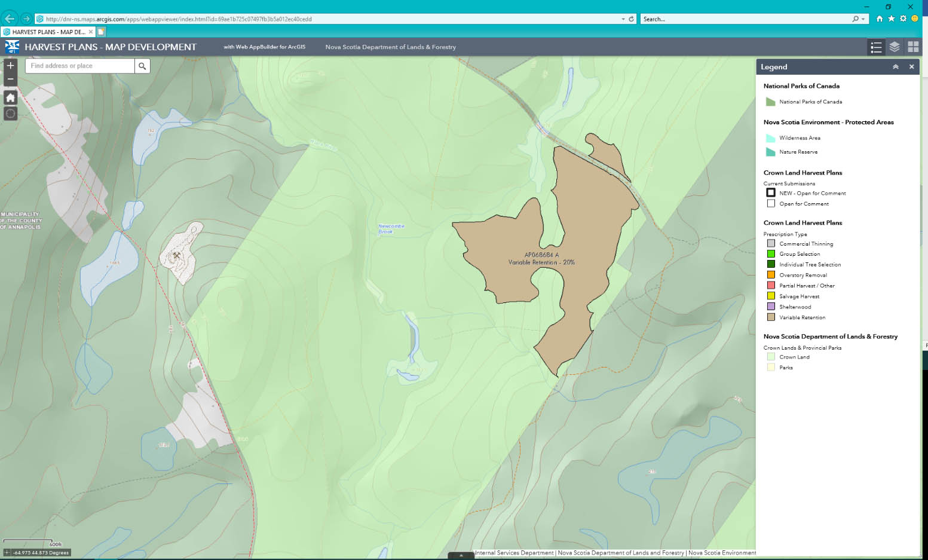Click the Variable Retention color swatch
Screen dimensions: 928x560
771,317
